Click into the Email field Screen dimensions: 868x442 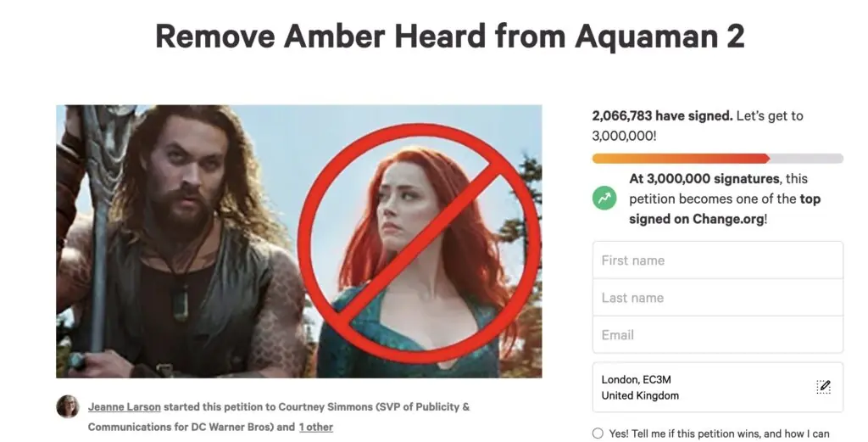click(x=717, y=335)
